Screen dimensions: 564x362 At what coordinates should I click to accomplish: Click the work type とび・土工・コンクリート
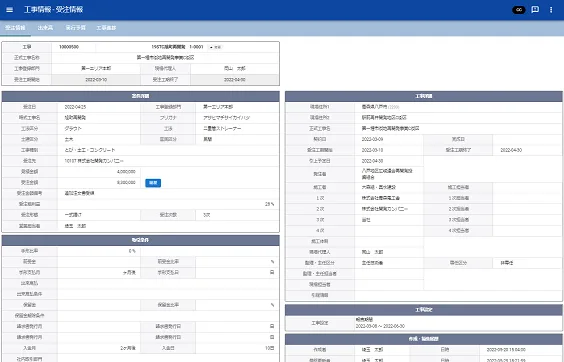pyautogui.click(x=90, y=150)
